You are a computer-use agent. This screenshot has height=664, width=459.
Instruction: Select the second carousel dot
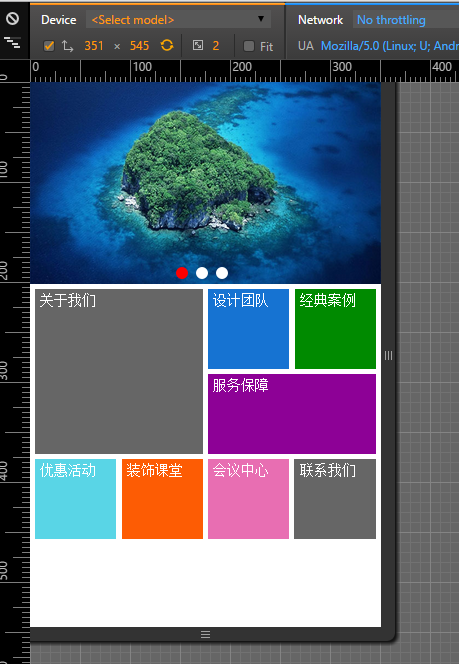202,273
